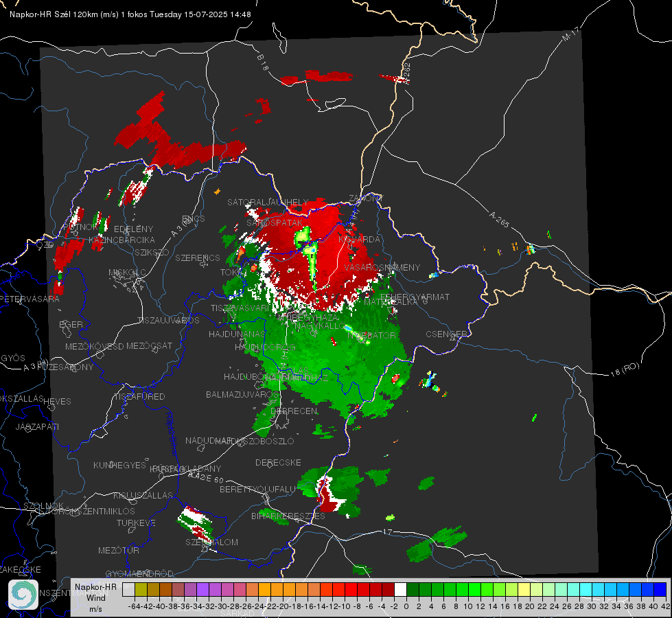Click the BERETTYÓÚJFALU city label
This screenshot has height=618, width=672.
[x=257, y=489]
